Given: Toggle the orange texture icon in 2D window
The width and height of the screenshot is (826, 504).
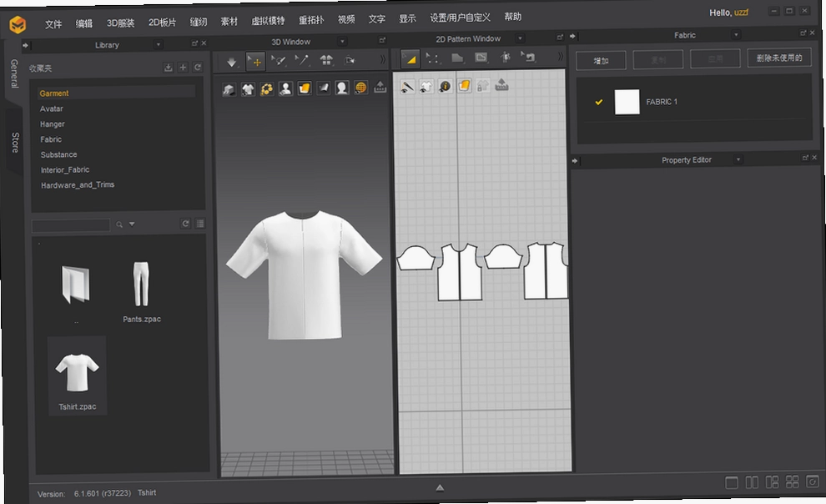Looking at the screenshot, I should (x=464, y=85).
